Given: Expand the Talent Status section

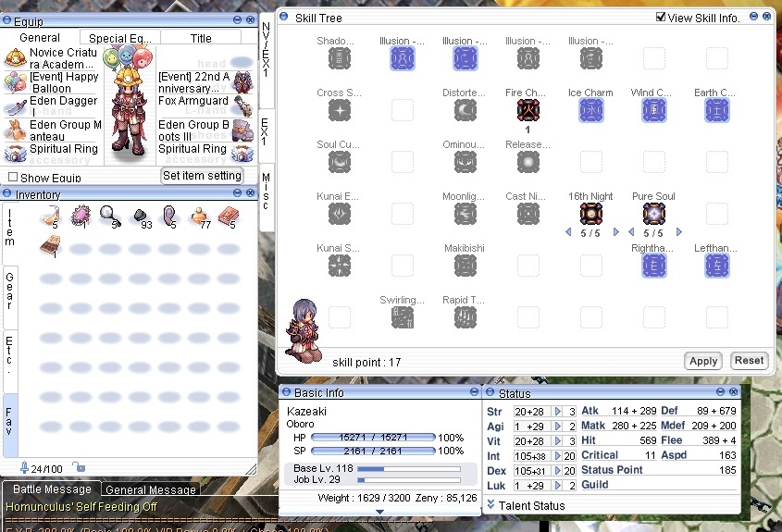Looking at the screenshot, I should [490, 504].
